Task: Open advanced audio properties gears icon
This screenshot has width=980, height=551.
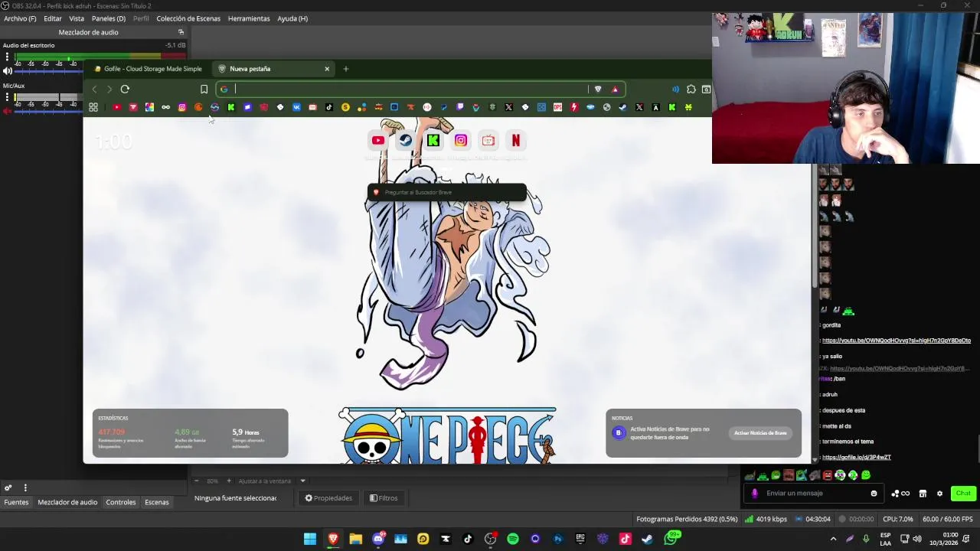Action: click(x=8, y=487)
